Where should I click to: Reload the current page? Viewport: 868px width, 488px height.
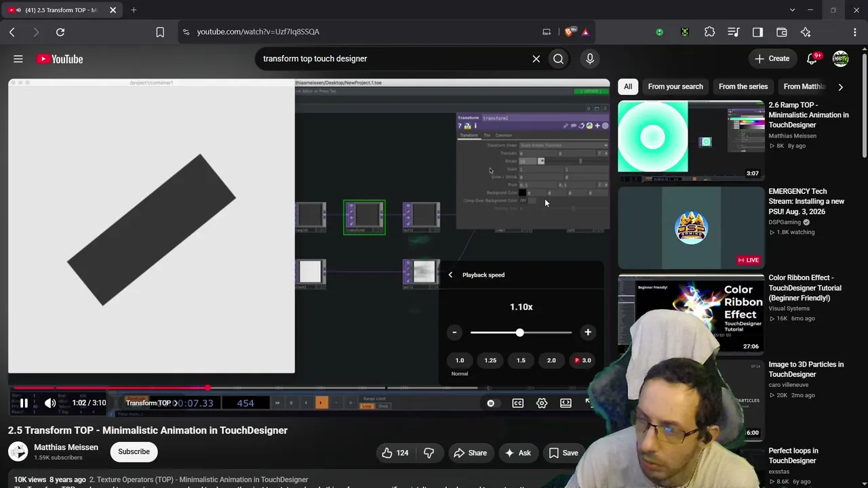click(60, 32)
